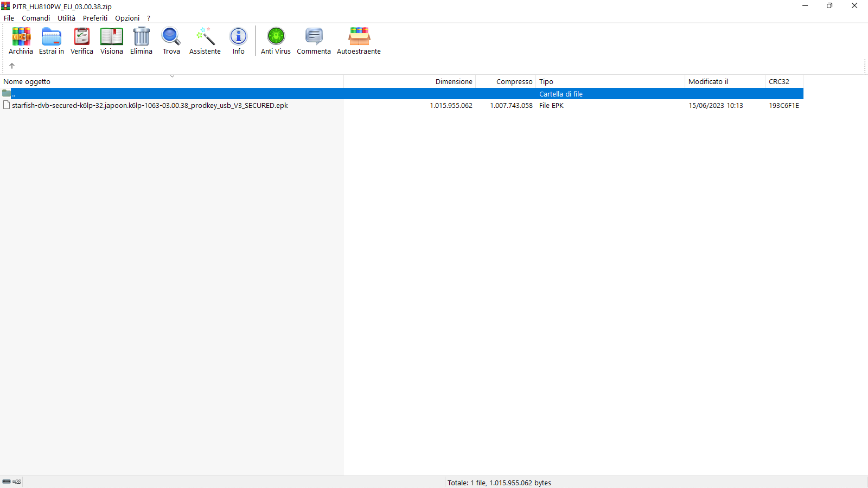The image size is (868, 488).
Task: Click the file icon of the .epk file
Action: (7, 105)
